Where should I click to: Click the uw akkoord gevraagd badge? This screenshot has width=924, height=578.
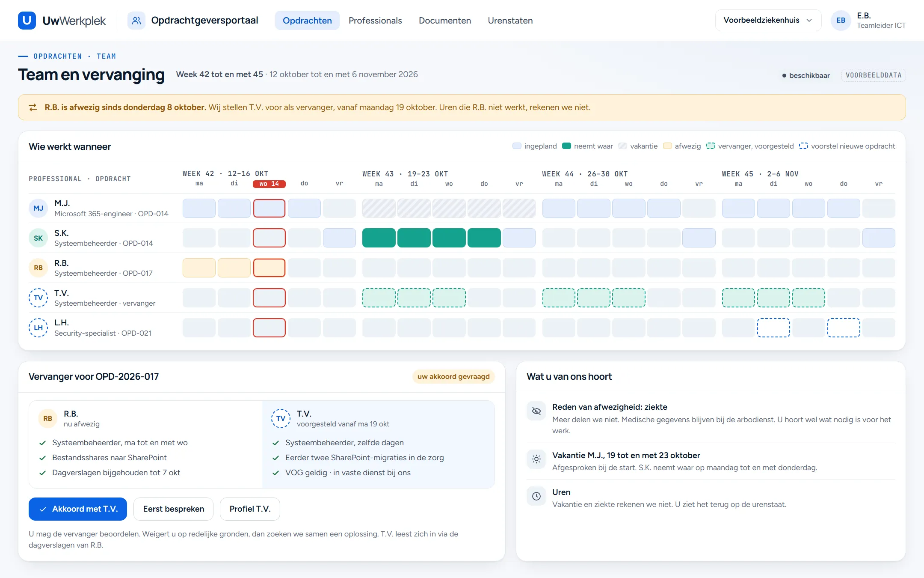pos(453,377)
